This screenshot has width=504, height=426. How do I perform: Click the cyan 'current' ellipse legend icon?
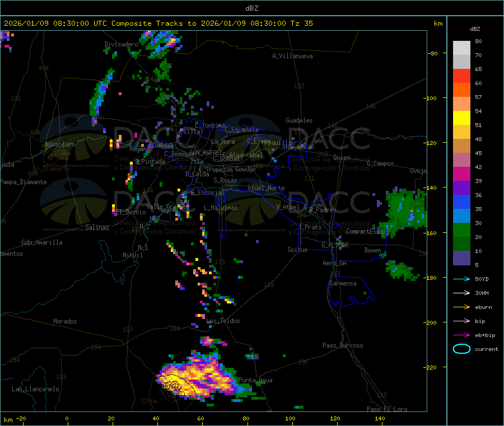(461, 349)
